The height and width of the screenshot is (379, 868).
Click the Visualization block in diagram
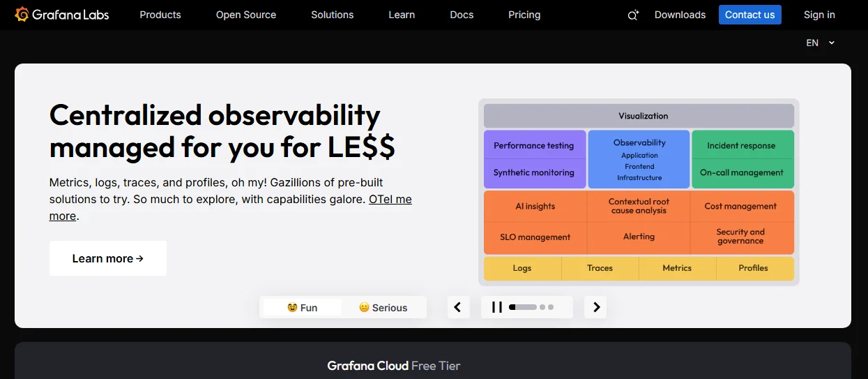pyautogui.click(x=639, y=116)
